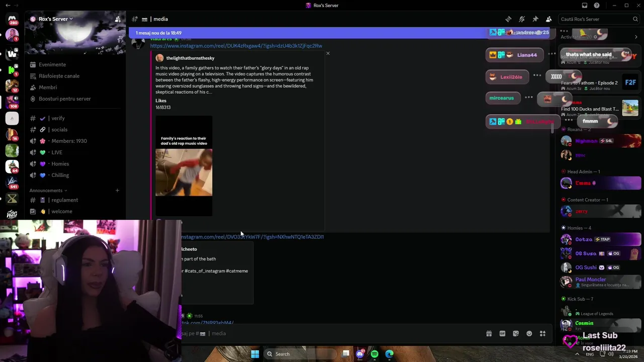Viewport: 644px width, 362px height.
Task: Open Threads icon in channel header
Action: [509, 19]
